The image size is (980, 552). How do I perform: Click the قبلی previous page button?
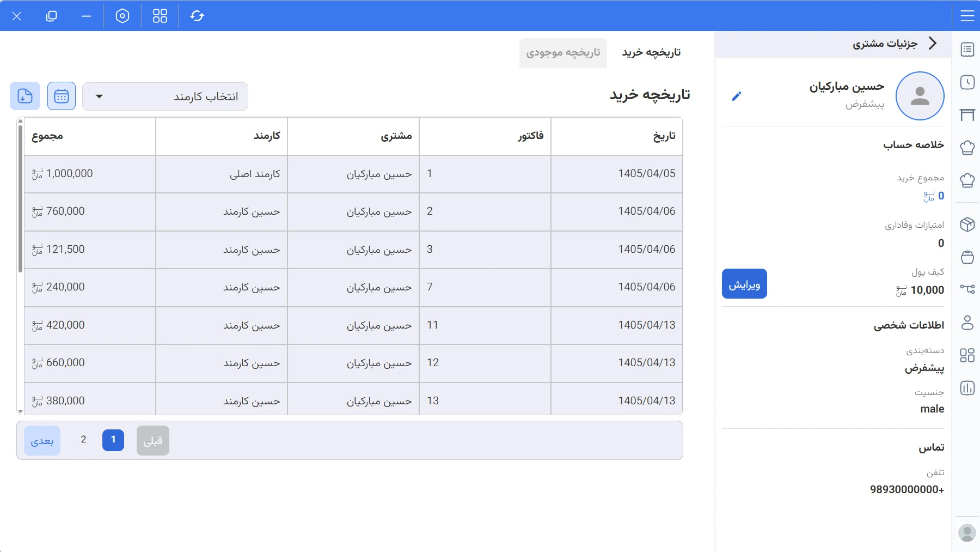153,440
